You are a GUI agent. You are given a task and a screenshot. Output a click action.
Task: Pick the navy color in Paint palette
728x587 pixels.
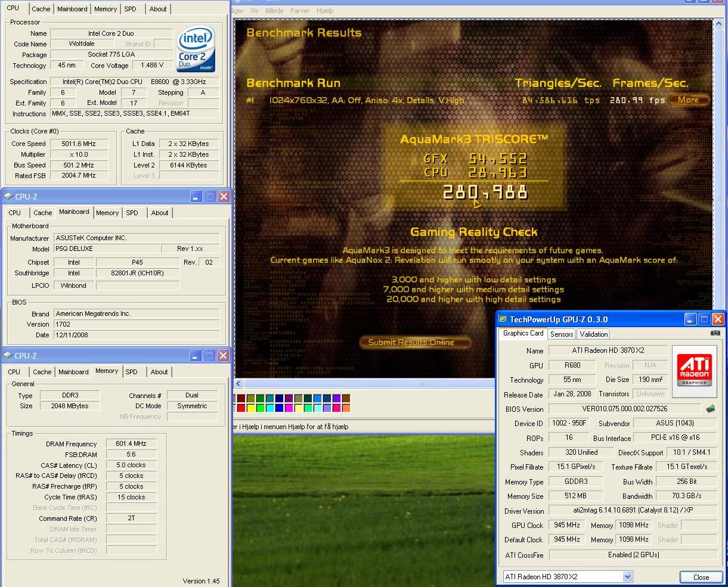coord(279,398)
